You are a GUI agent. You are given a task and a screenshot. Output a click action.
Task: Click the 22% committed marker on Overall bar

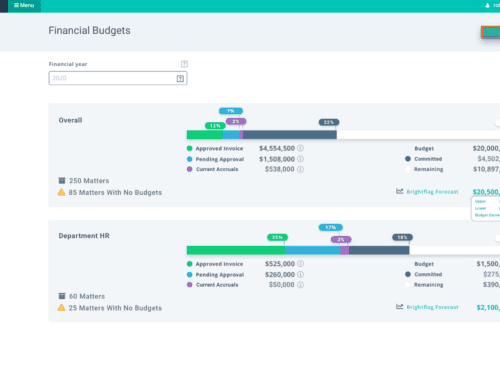click(x=329, y=122)
